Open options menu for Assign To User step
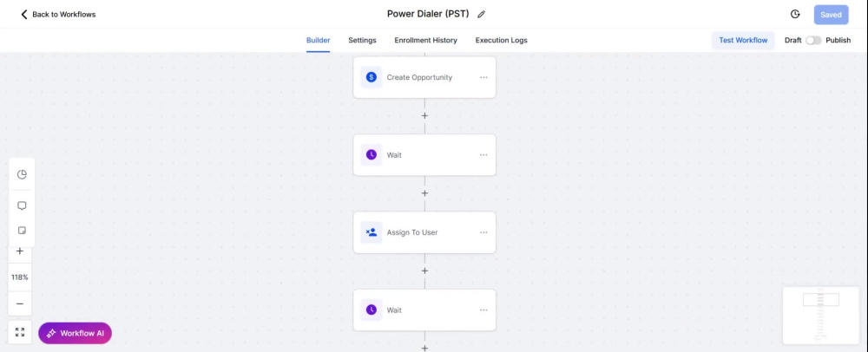Viewport: 868px width, 352px height. tap(483, 232)
